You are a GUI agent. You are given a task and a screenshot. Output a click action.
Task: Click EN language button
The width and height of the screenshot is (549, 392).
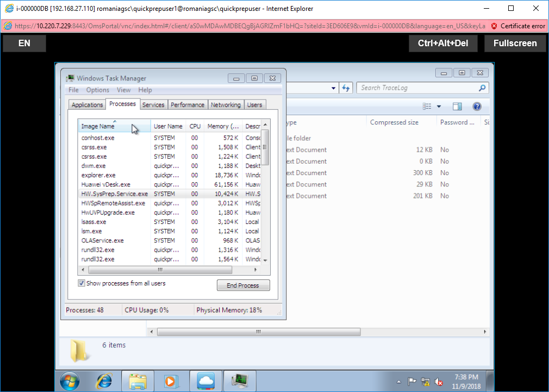pos(24,43)
